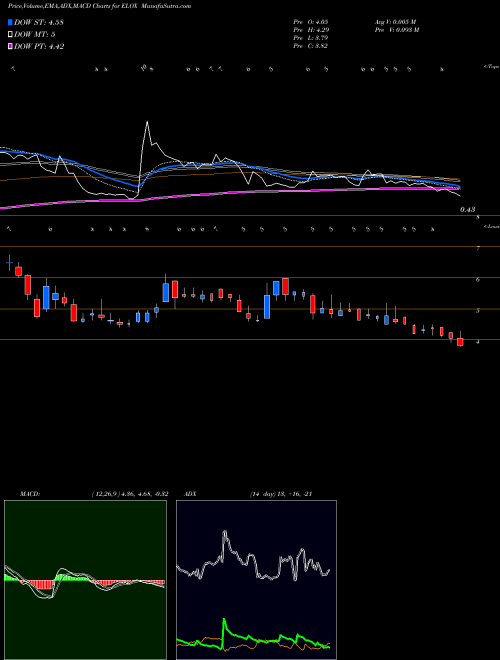Click the price axis label 7
Viewport: 500px width, 660px height.
tap(478, 249)
